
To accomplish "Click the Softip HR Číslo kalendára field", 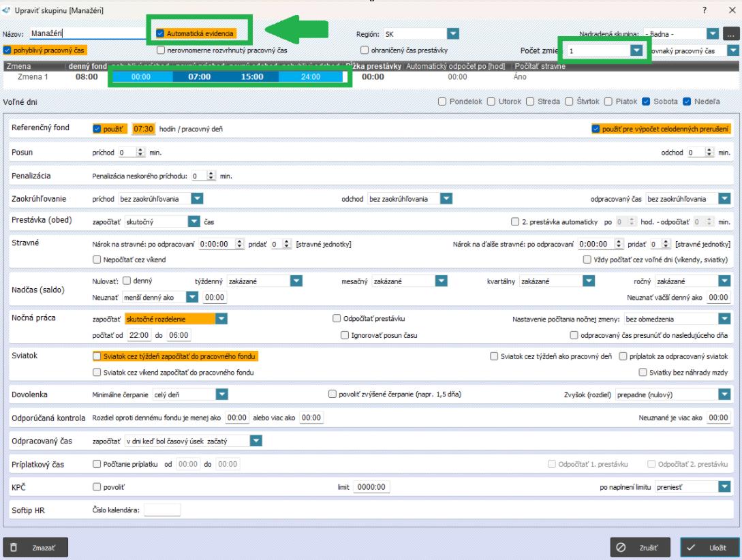I will pyautogui.click(x=162, y=510).
